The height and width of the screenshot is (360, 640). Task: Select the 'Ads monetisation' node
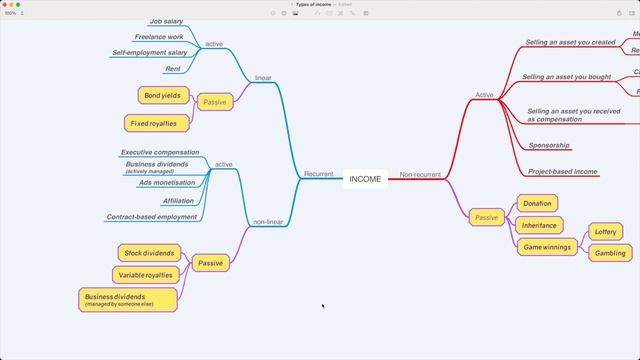(x=167, y=182)
